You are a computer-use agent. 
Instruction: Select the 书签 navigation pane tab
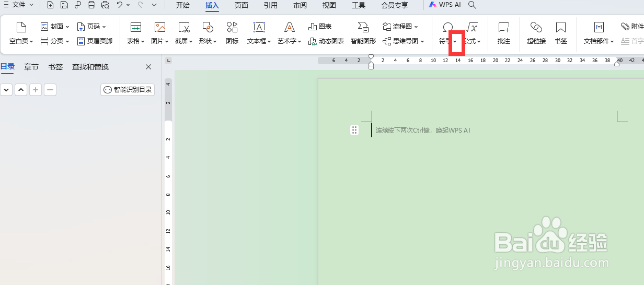tap(55, 67)
